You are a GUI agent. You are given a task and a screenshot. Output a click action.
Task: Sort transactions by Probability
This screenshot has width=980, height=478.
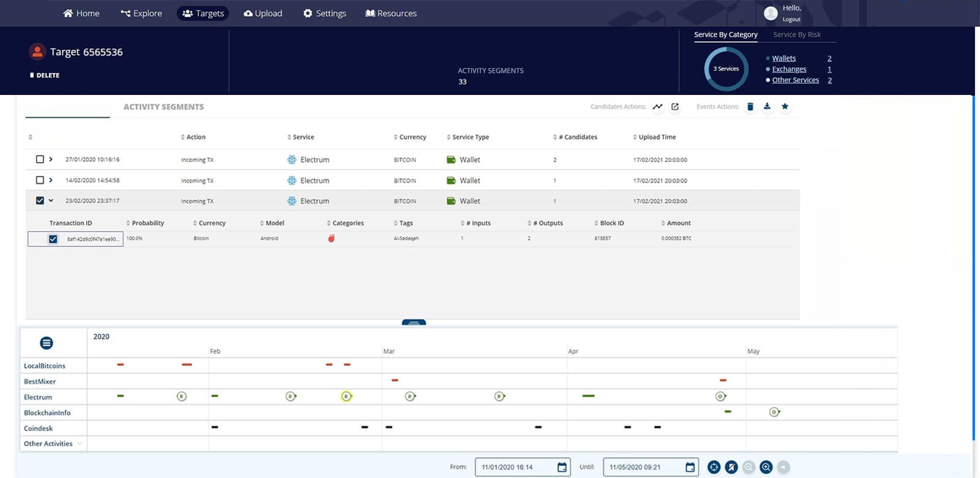tap(145, 223)
